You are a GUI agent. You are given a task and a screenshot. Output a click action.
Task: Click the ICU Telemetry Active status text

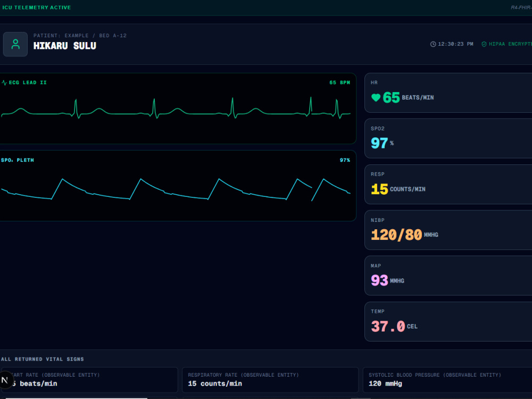point(37,7)
